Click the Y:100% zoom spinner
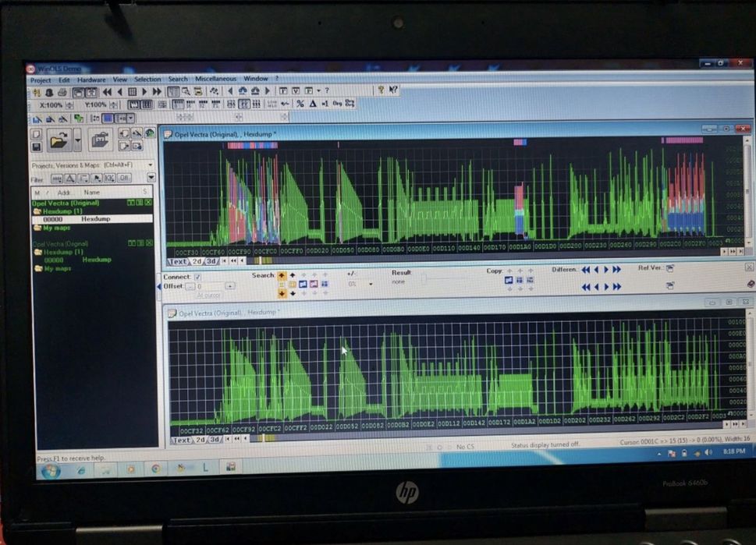 [x=114, y=105]
